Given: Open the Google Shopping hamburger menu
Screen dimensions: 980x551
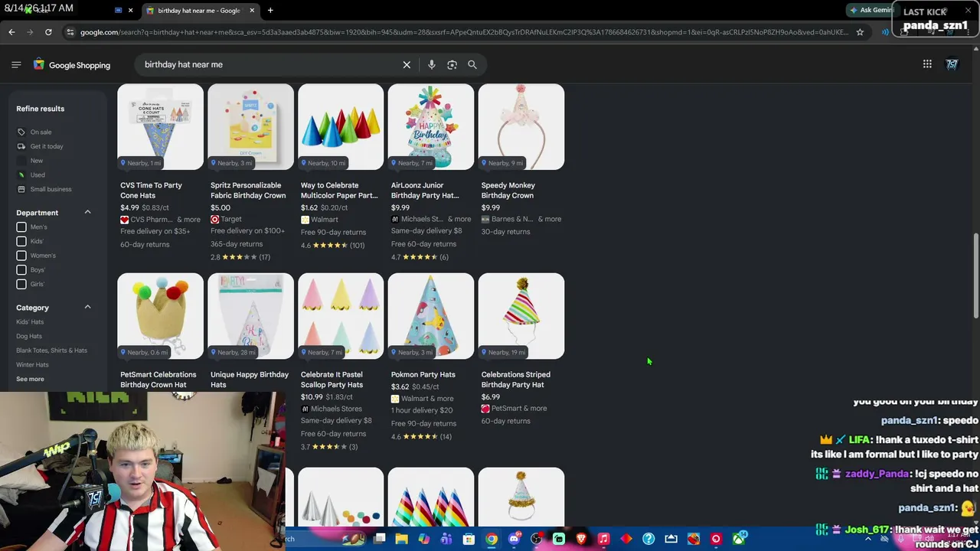Looking at the screenshot, I should tap(16, 64).
